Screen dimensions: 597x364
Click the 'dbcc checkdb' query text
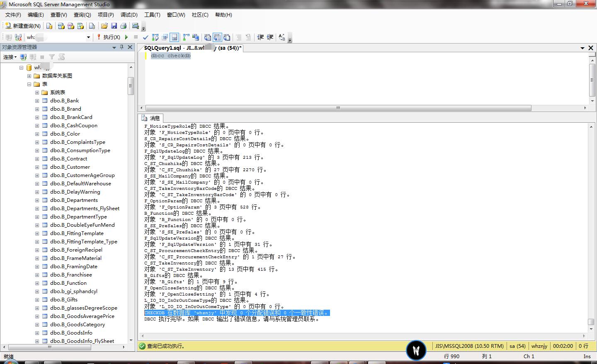pyautogui.click(x=171, y=56)
